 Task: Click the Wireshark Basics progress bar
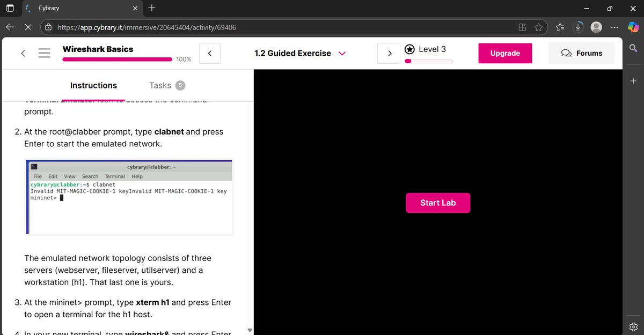pyautogui.click(x=117, y=59)
